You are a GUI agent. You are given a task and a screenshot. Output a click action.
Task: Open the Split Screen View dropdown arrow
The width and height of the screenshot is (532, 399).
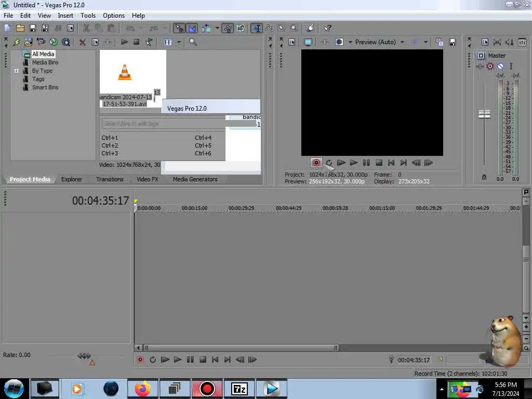[x=350, y=42]
